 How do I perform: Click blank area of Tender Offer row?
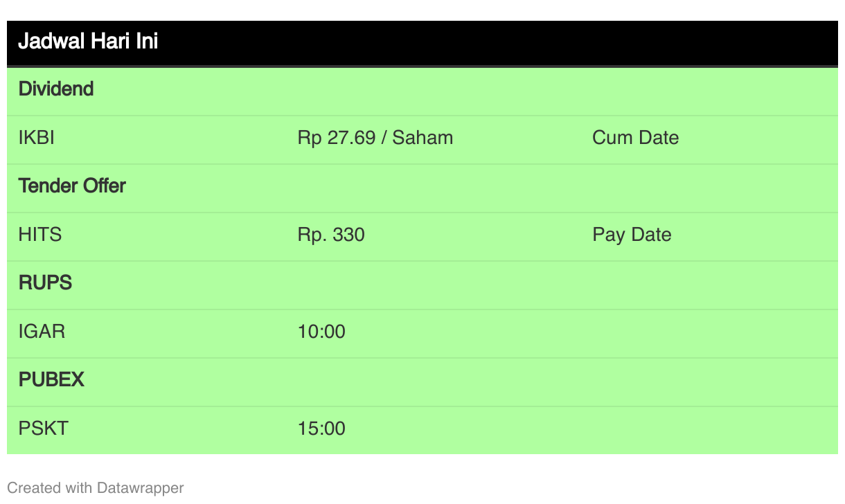click(x=485, y=186)
